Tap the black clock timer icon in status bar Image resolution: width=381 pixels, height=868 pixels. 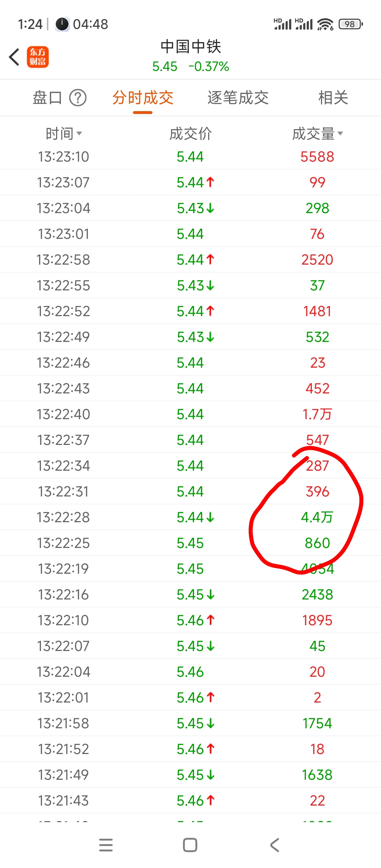(x=62, y=24)
